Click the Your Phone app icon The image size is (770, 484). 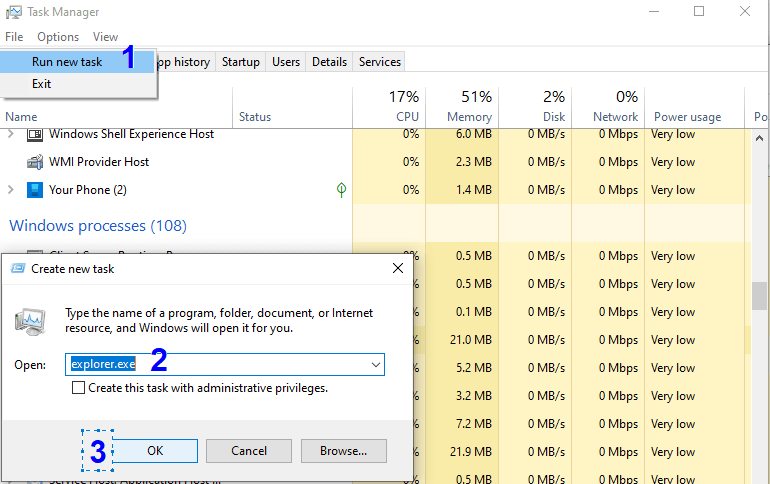34,190
